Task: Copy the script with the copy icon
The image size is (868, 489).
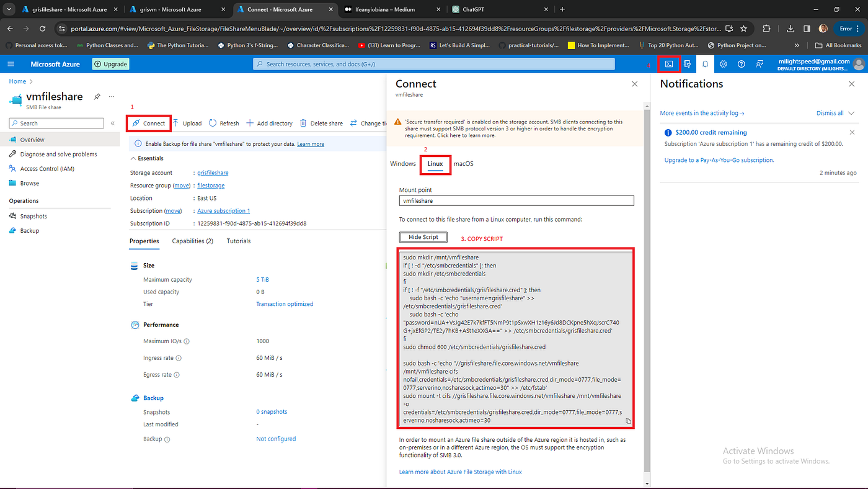Action: (628, 421)
